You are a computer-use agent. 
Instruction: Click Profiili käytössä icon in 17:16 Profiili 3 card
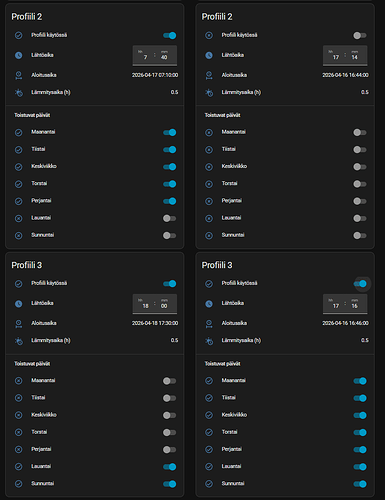(209, 284)
